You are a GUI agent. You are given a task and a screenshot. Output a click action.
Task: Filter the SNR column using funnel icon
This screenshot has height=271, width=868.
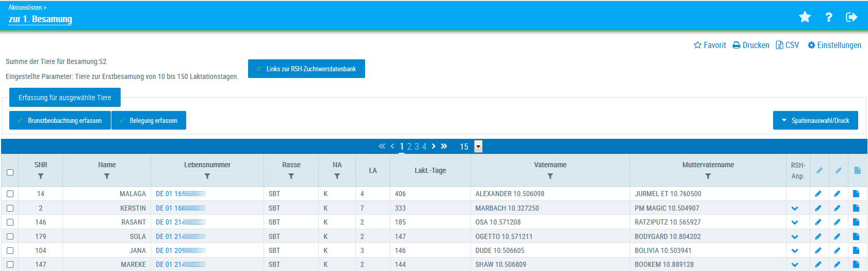[x=41, y=177]
